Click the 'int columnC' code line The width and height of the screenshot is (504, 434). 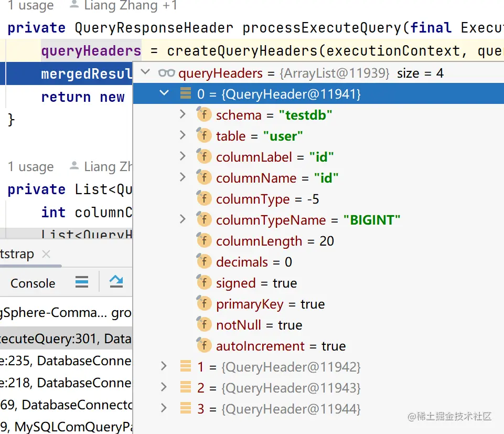pos(87,213)
